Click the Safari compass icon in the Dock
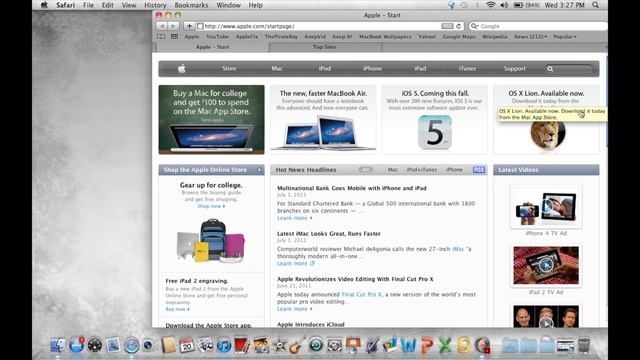The height and width of the screenshot is (360, 640). pos(131,345)
